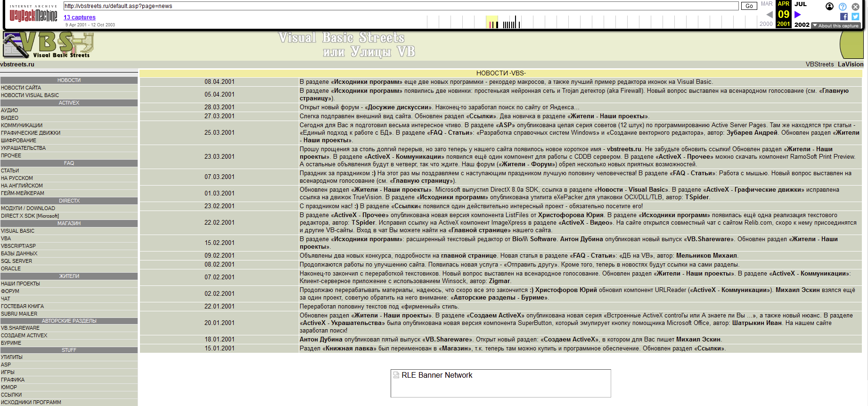This screenshot has height=406, width=868.
Task: Select АУДИО in the ActiveX section
Action: [x=9, y=110]
